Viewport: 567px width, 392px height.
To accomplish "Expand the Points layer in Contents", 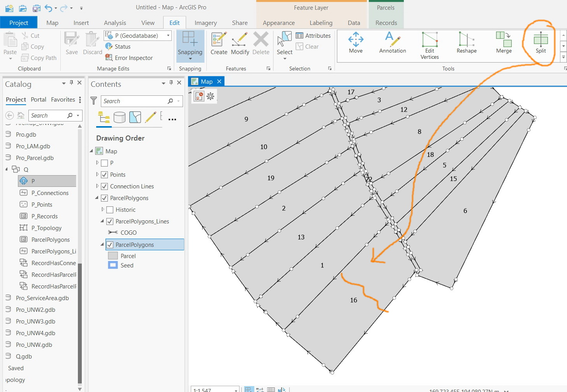I will tap(97, 174).
